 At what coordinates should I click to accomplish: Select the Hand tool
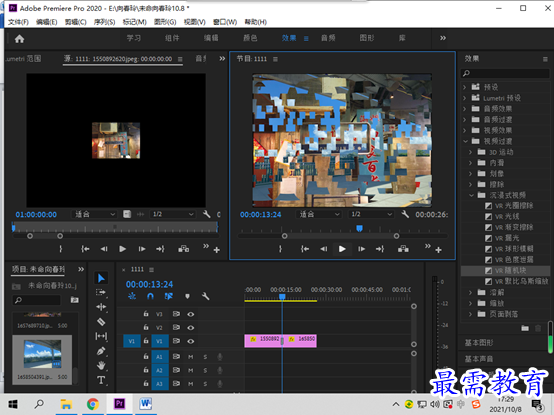[x=101, y=365]
